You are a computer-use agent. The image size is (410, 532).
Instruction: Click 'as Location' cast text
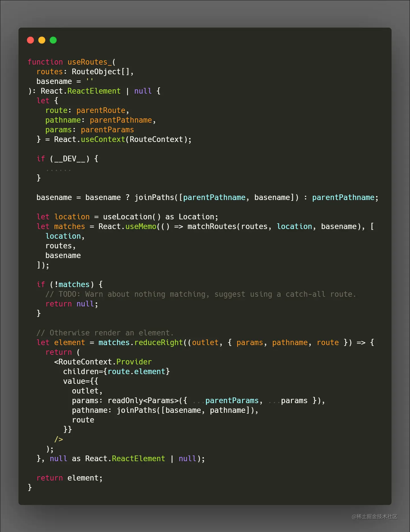click(190, 217)
